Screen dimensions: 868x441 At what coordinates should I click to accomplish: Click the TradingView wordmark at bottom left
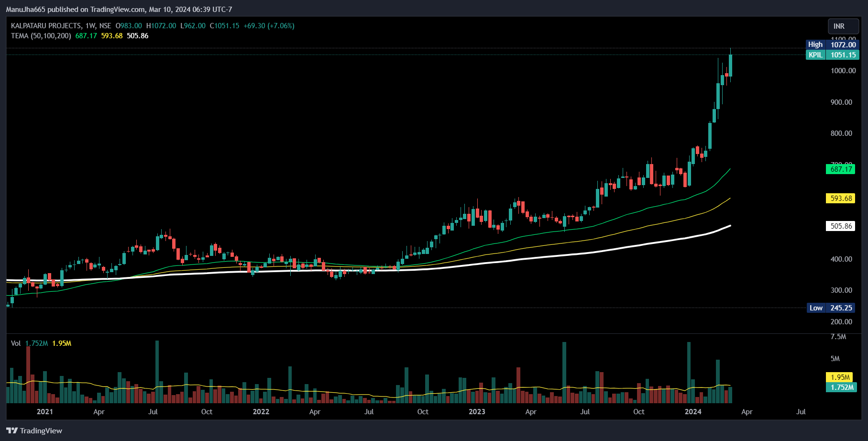pos(41,430)
